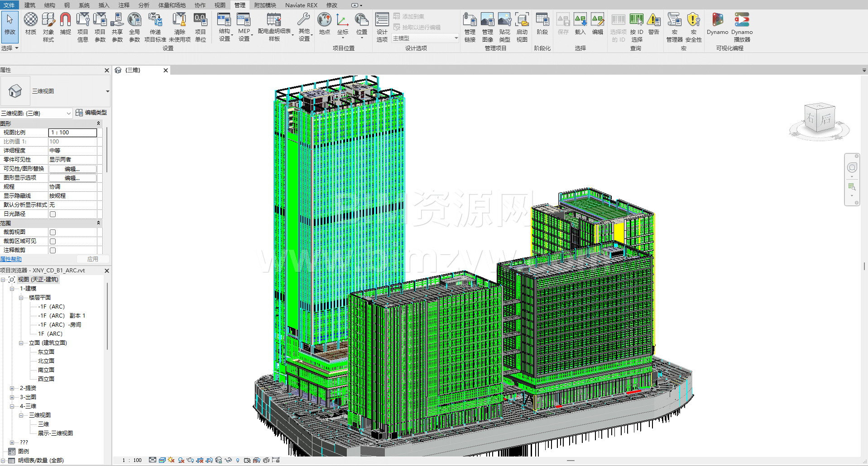
Task: Open the 附加模块 ribbon tab
Action: pyautogui.click(x=265, y=5)
